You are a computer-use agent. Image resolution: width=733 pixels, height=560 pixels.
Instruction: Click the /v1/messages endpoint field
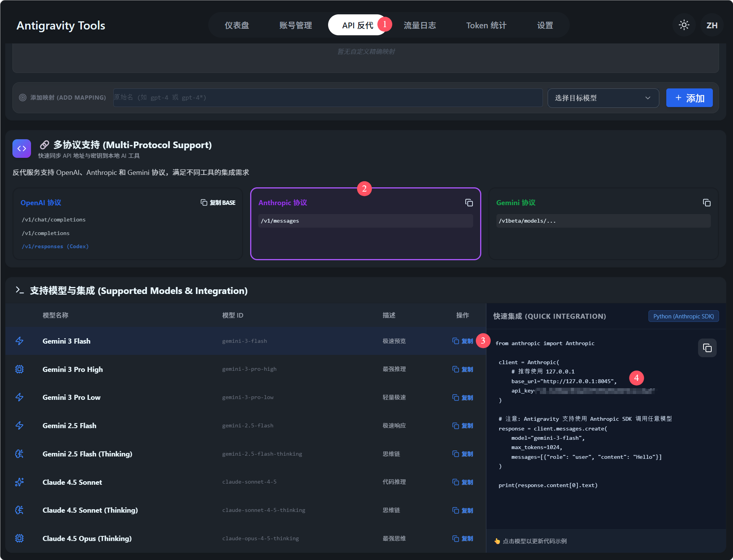pos(365,221)
